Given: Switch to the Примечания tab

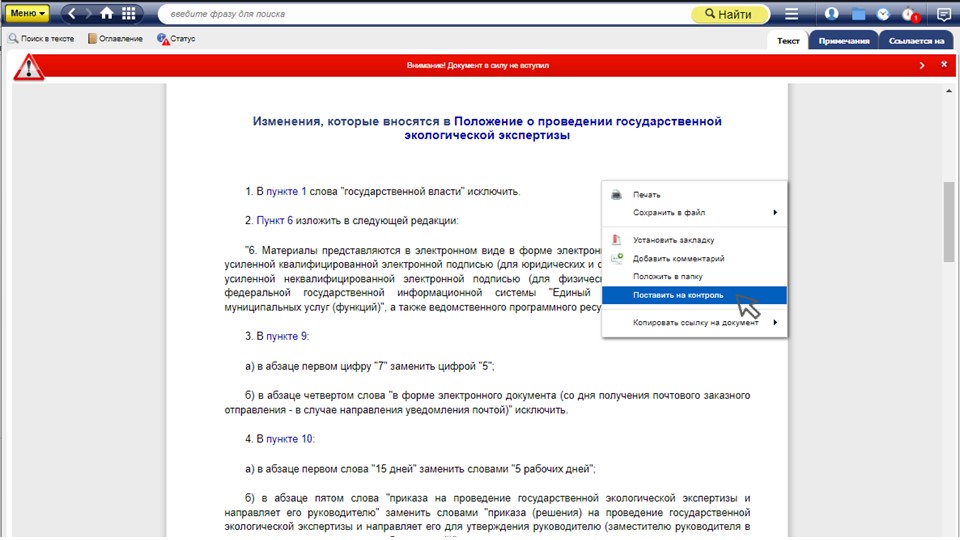Looking at the screenshot, I should 843,41.
